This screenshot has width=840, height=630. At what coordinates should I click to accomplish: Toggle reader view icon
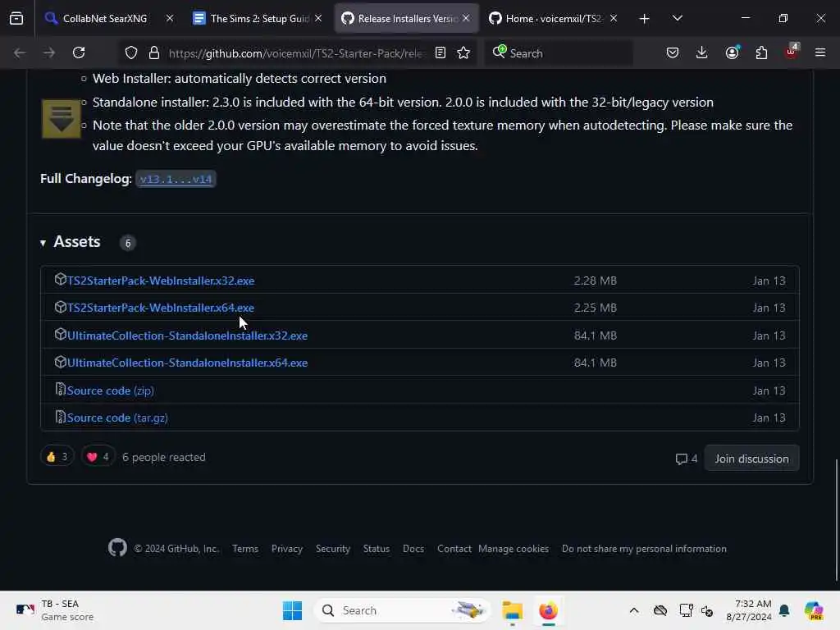point(441,52)
